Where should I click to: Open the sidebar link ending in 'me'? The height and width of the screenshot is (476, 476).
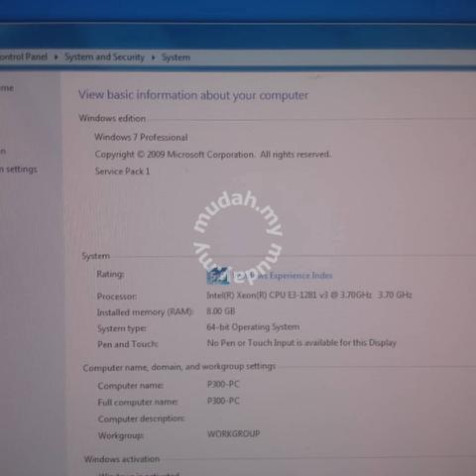[7, 88]
